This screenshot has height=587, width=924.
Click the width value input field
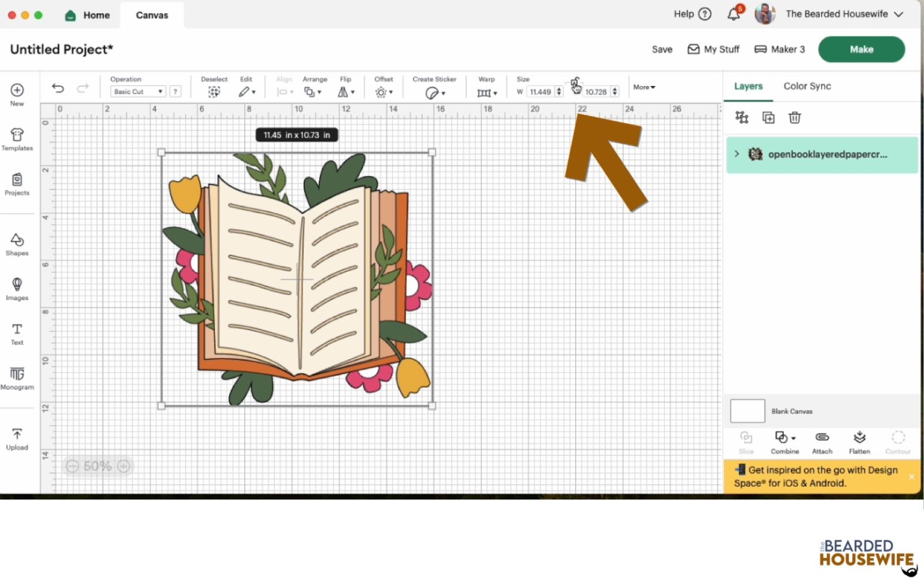(x=540, y=91)
